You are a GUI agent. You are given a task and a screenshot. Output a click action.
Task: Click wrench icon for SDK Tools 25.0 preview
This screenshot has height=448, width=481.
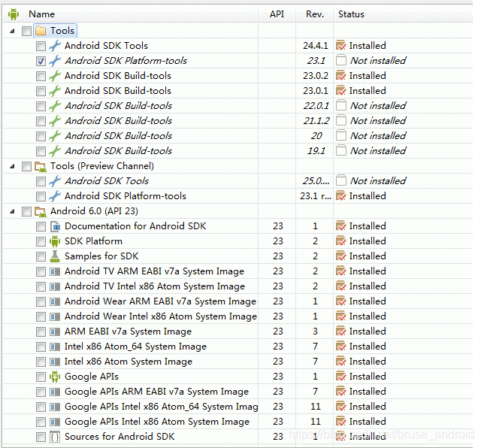[55, 181]
